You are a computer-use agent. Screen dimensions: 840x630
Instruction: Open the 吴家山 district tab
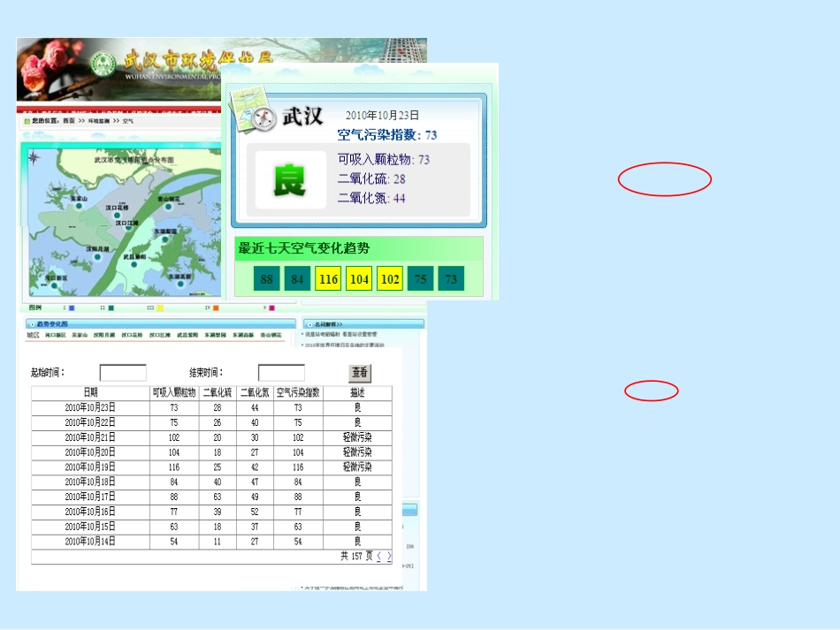point(80,335)
